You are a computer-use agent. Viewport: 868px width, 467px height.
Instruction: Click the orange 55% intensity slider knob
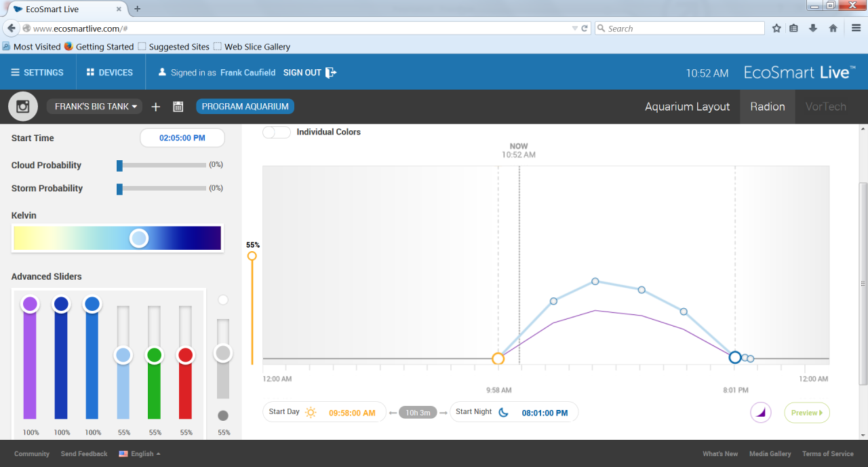(252, 256)
